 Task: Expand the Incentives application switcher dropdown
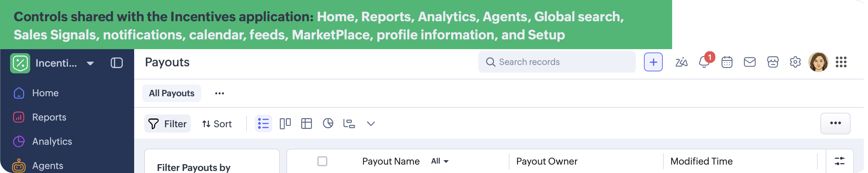click(90, 63)
